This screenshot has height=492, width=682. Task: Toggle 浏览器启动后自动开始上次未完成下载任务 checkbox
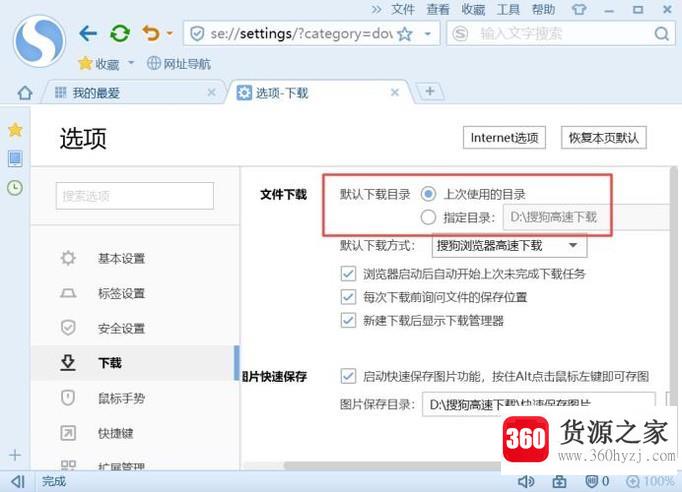pos(348,274)
